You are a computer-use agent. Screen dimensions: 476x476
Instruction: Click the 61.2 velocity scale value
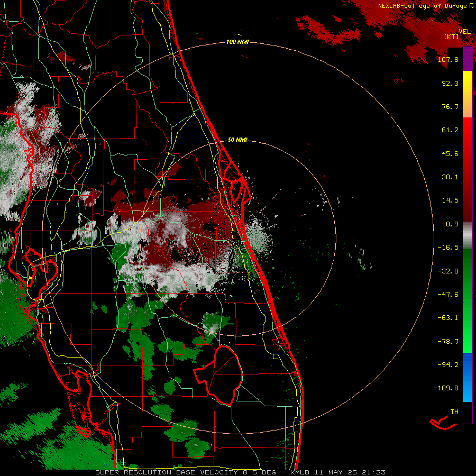pyautogui.click(x=450, y=130)
